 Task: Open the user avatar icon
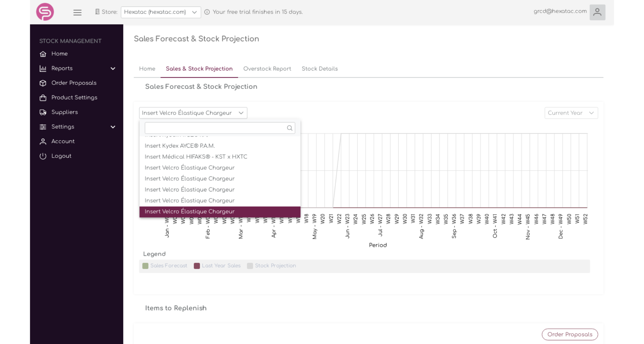click(x=597, y=12)
